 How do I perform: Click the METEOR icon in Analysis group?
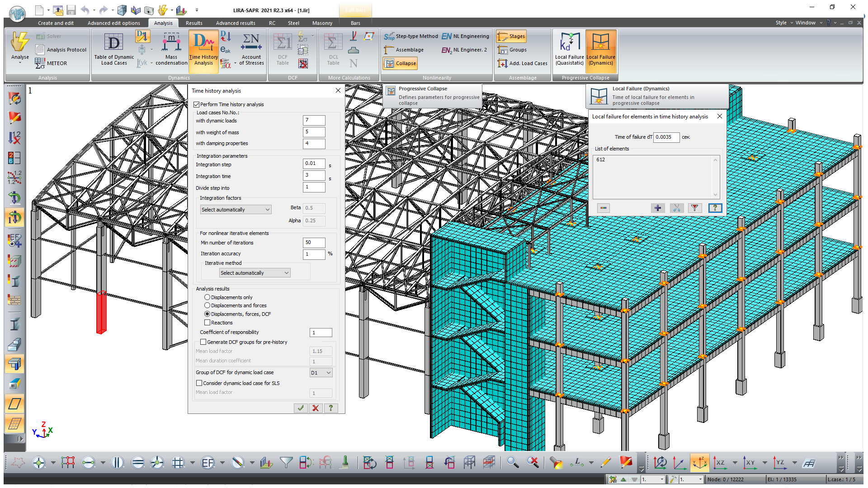tap(51, 63)
